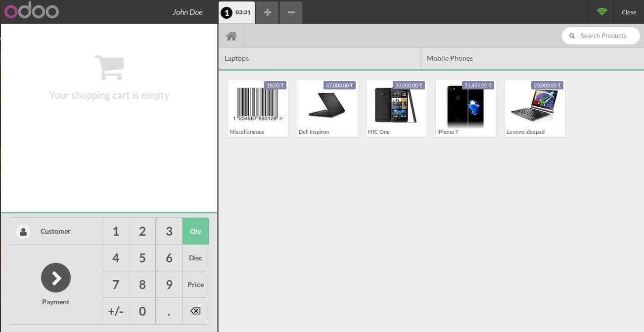Open the Laptops category
Viewport: 644px width, 332px height.
(319, 58)
